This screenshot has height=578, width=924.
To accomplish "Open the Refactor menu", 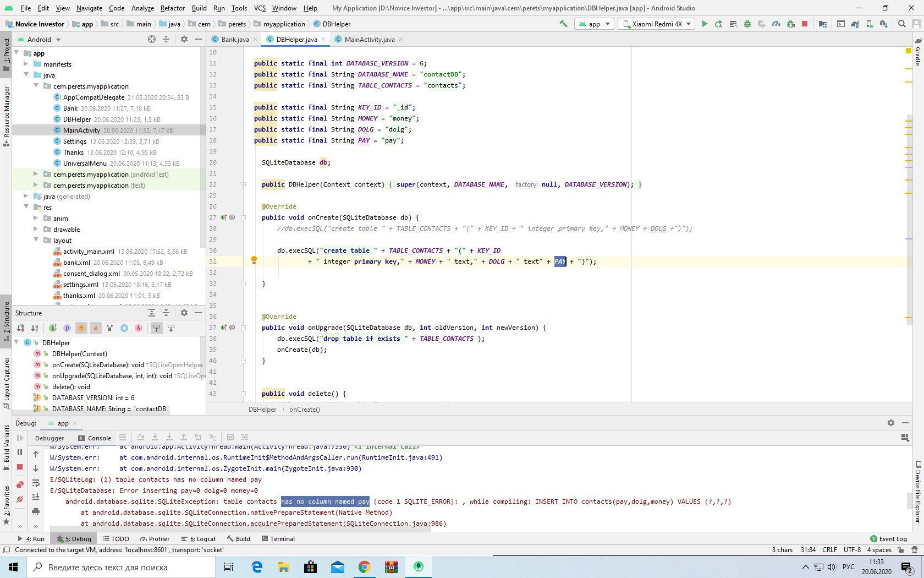I will tap(172, 8).
